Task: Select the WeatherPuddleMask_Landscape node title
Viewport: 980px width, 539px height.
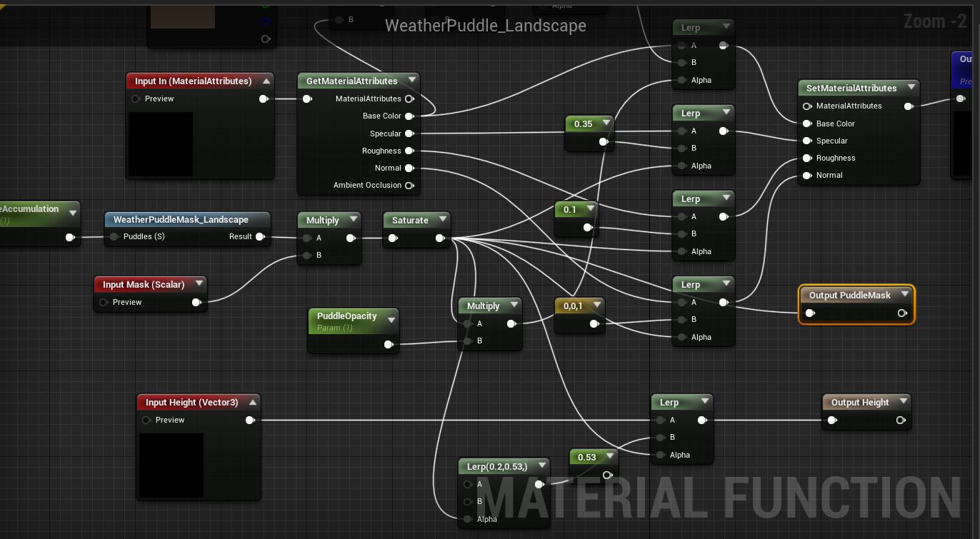Action: tap(181, 219)
